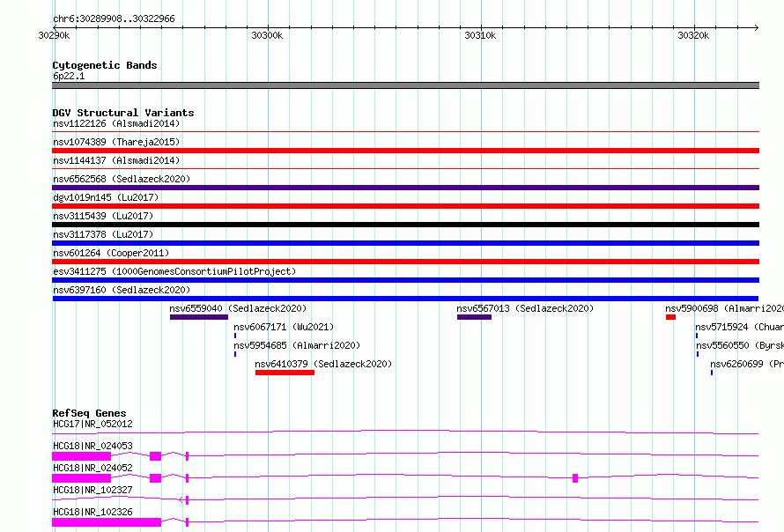
Task: Click the 30310k ruler tick label
Action: tap(480, 35)
